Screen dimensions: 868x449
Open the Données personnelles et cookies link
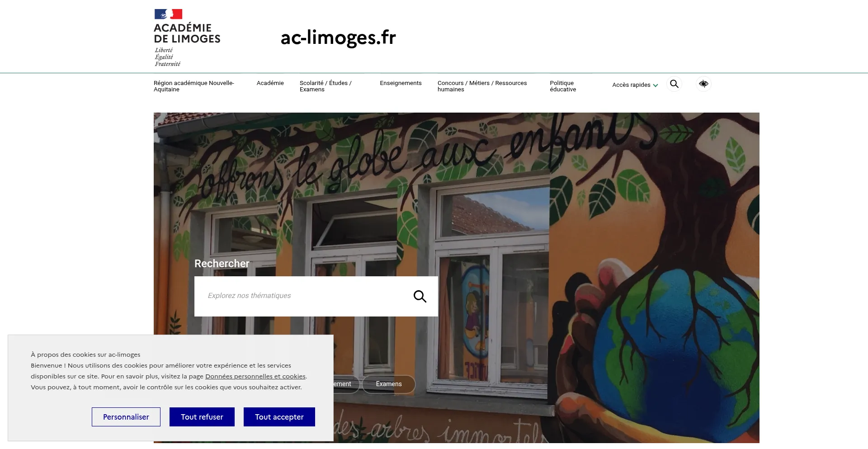pyautogui.click(x=255, y=377)
